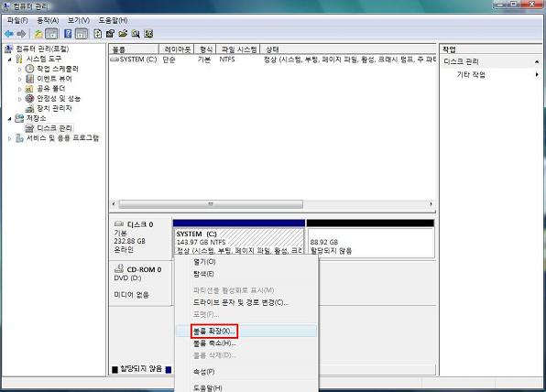Click the 디스크 관리 header in 작업 pane
Screen dimensions: 546x392
(491, 62)
